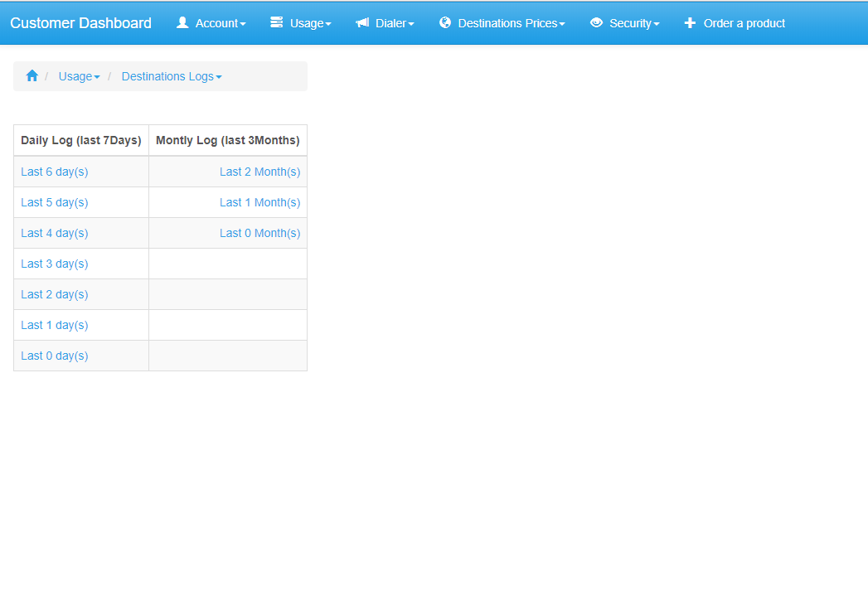Click the Account user icon
Image resolution: width=868 pixels, height=615 pixels.
coord(182,22)
